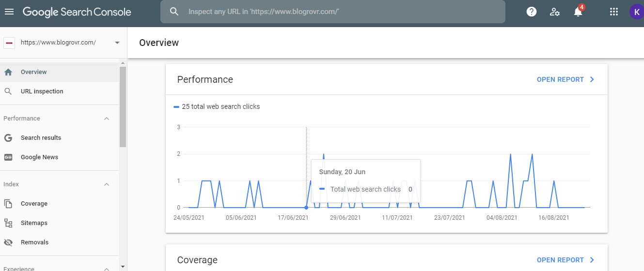
Task: Click the Performance section label in sidebar
Action: click(x=22, y=119)
